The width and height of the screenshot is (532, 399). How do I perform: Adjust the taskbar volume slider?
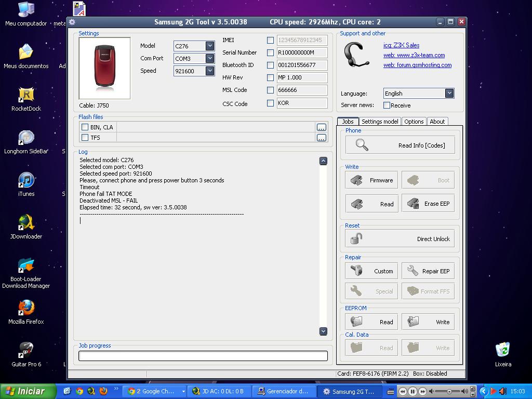pyautogui.click(x=448, y=392)
